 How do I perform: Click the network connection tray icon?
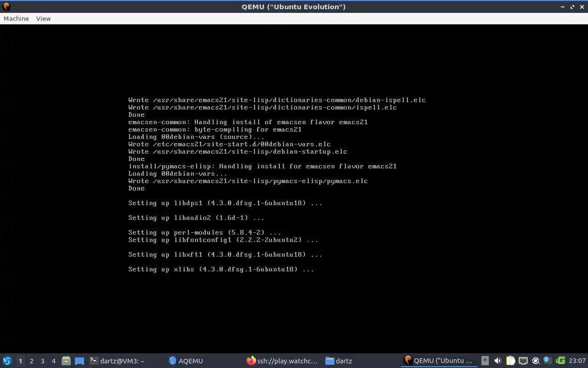coord(523,361)
